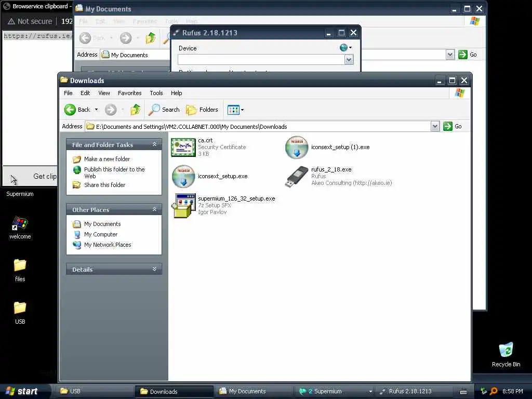Click the rufus.ie URL text in Browservice clipboard
This screenshot has height=399, width=532.
point(37,36)
